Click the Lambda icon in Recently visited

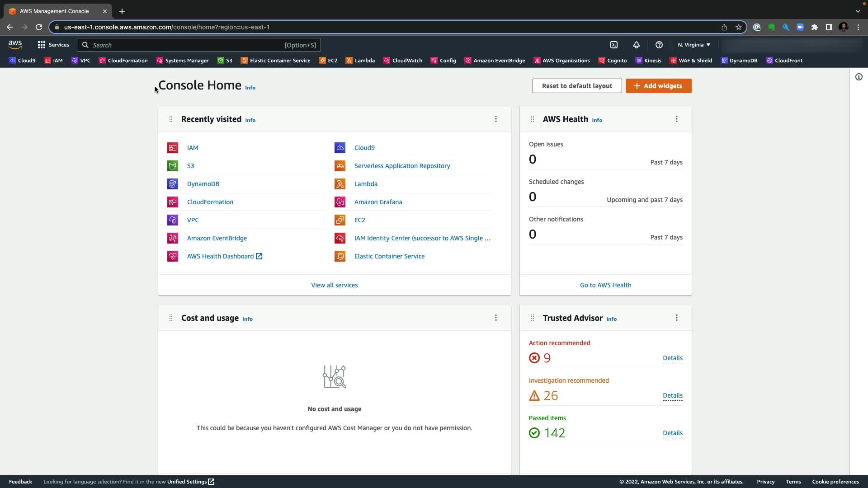[x=340, y=184]
